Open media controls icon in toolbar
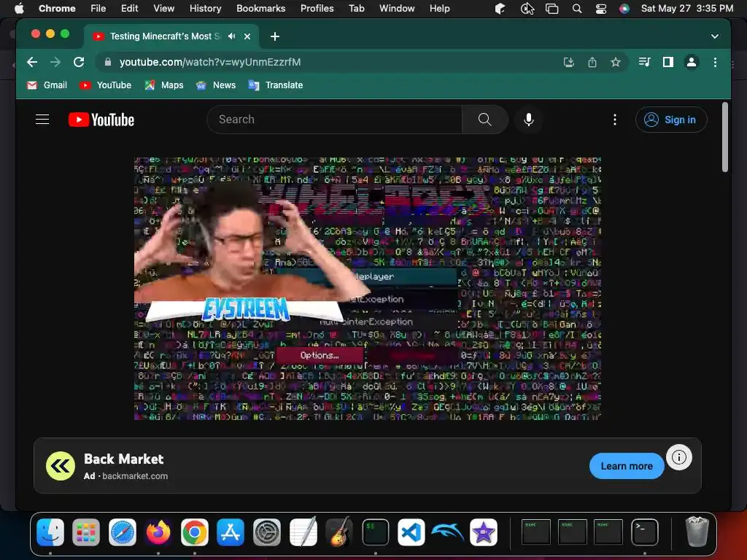Screen dimensions: 747x560 645,62
